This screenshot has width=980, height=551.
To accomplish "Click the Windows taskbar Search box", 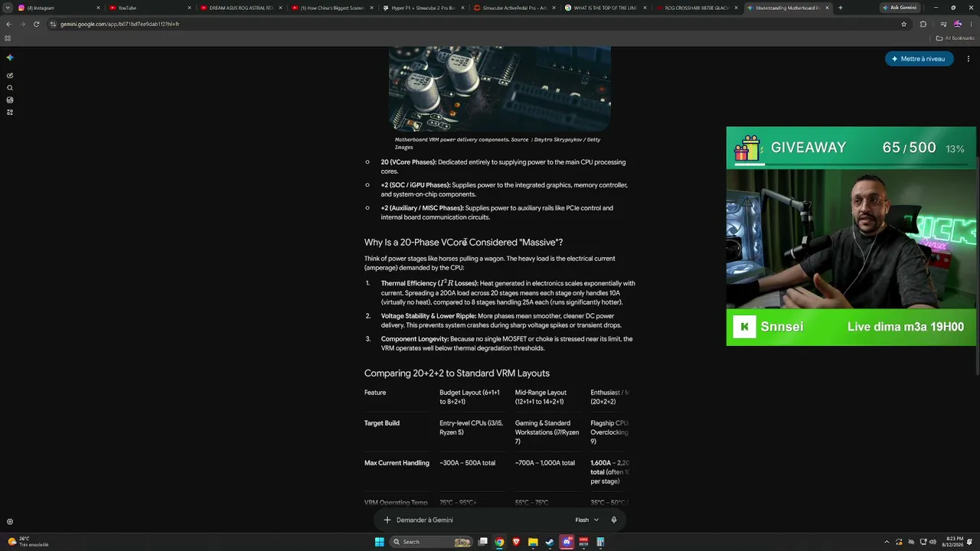I will (x=432, y=542).
